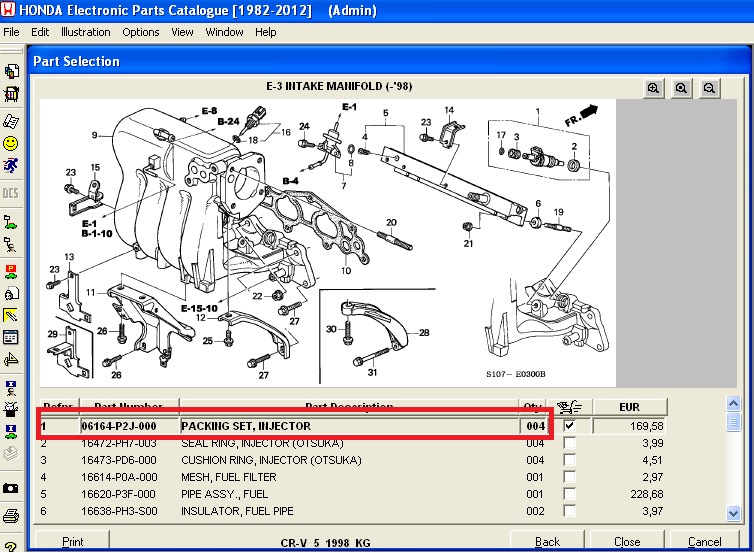Click the yellow question mark help icon
Image resolution: width=754 pixels, height=553 pixels.
coord(11,546)
